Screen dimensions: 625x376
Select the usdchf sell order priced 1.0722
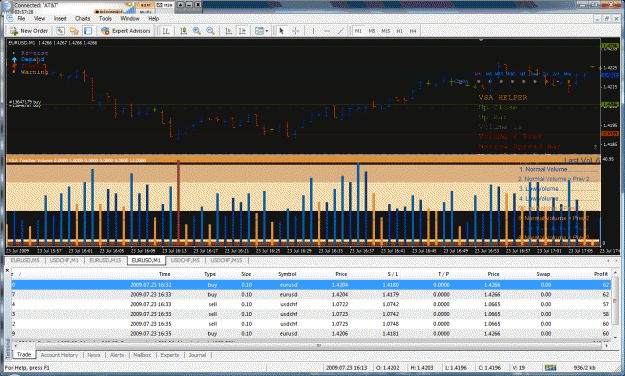pyautogui.click(x=311, y=304)
